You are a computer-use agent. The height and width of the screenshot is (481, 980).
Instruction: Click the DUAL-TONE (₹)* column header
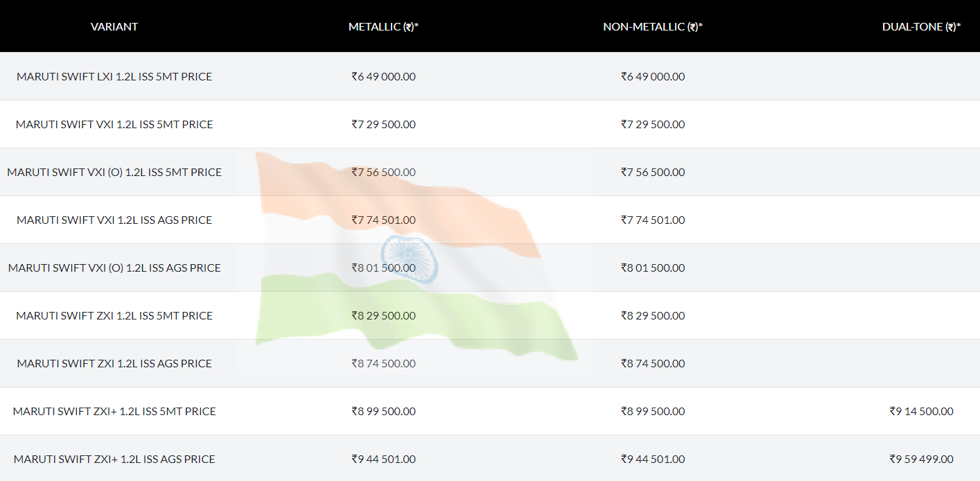921,26
